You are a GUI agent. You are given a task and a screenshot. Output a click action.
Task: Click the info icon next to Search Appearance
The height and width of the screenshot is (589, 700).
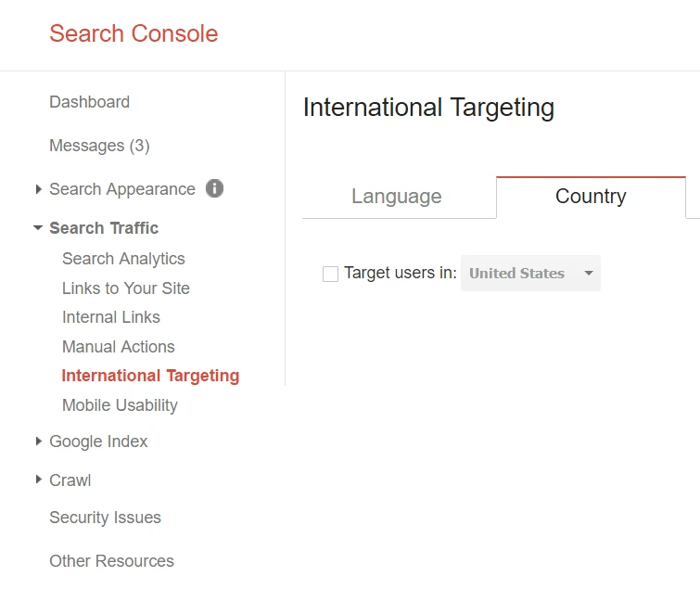[x=214, y=188]
